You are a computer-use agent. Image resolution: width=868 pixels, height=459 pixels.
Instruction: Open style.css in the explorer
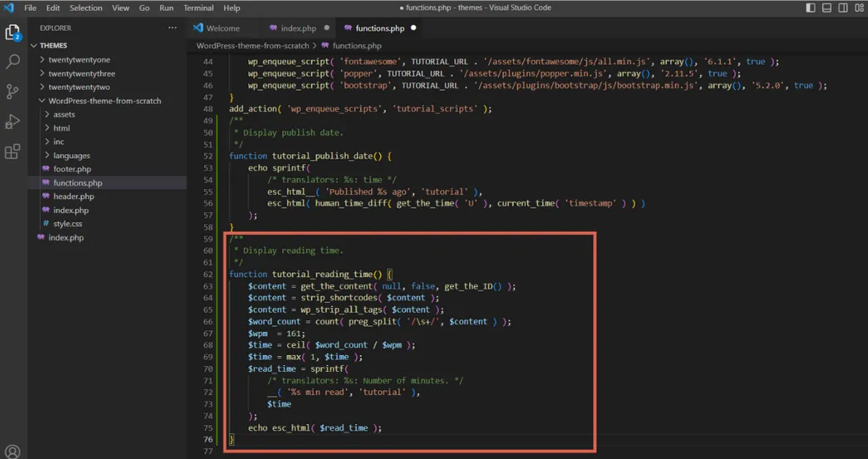[x=67, y=224]
